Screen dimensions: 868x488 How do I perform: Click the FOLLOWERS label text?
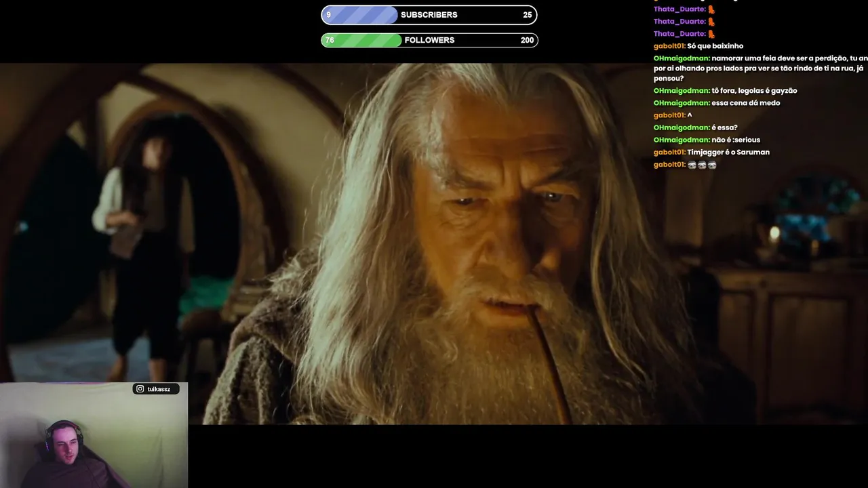429,40
